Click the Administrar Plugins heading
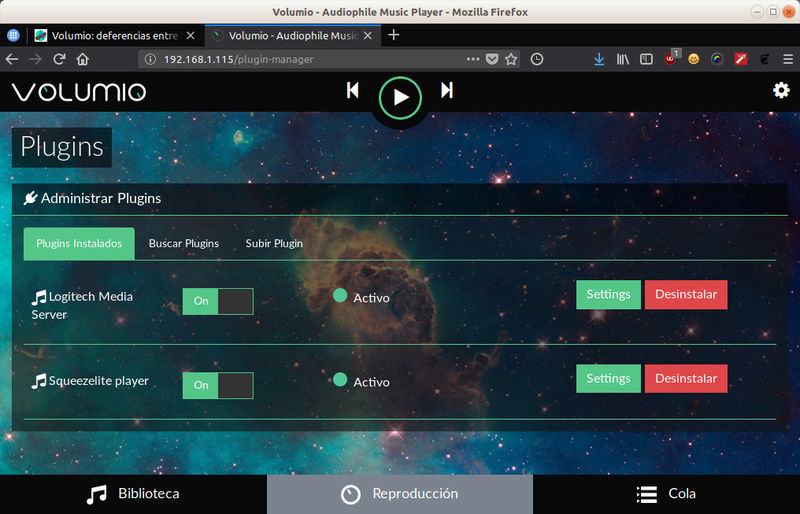800x514 pixels. pos(92,198)
